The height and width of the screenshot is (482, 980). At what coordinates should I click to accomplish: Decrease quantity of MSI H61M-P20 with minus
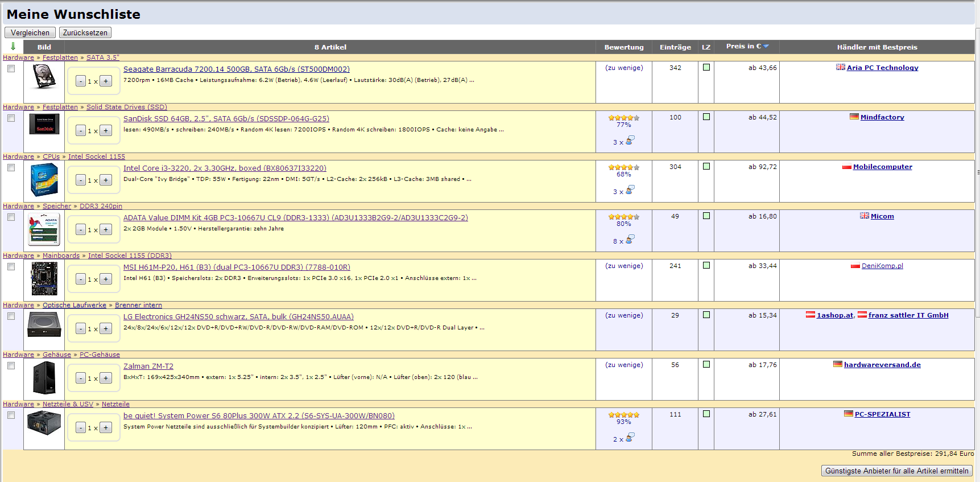81,279
